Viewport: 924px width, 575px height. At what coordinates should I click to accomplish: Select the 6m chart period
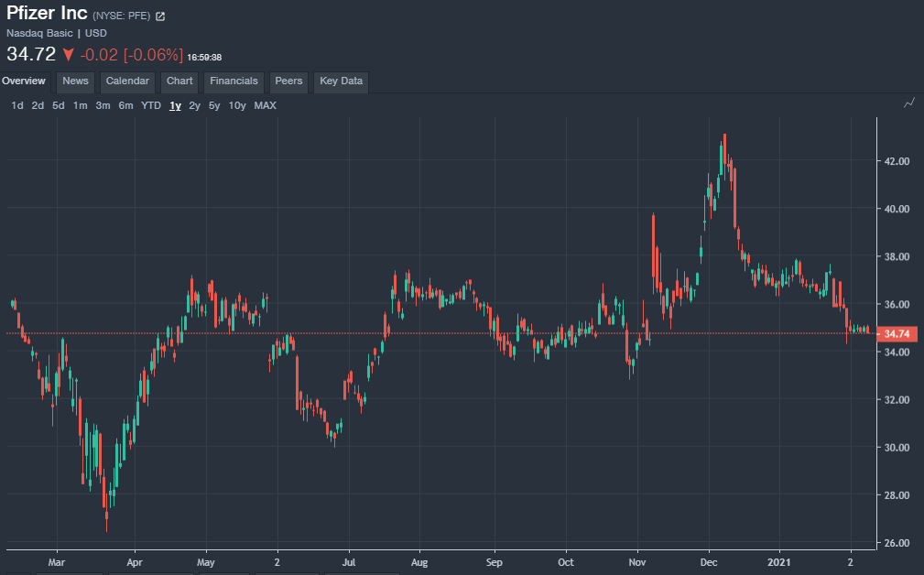(125, 105)
